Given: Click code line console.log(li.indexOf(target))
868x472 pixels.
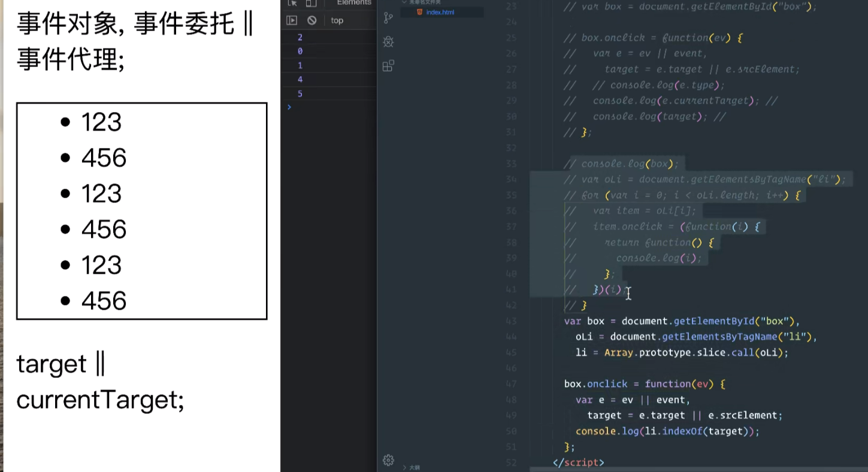Looking at the screenshot, I should [667, 431].
